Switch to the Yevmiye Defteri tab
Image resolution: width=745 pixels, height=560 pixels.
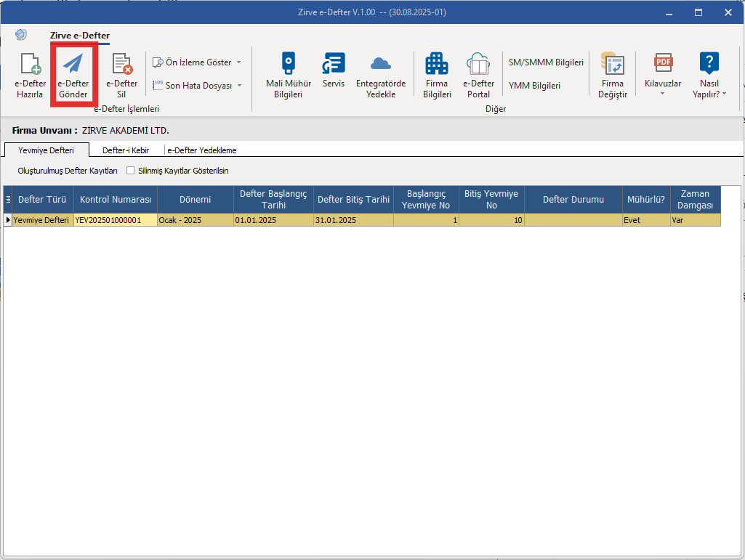(x=46, y=150)
